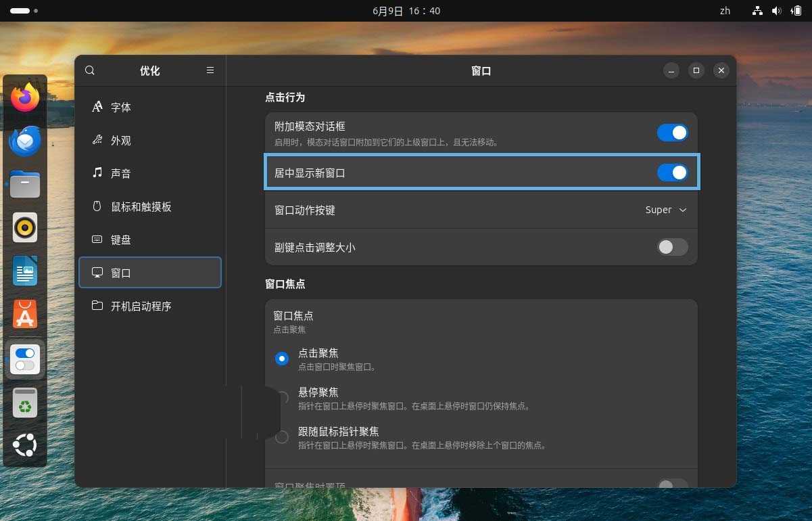
Task: Click the search icon in the 优化 sidebar
Action: [90, 70]
